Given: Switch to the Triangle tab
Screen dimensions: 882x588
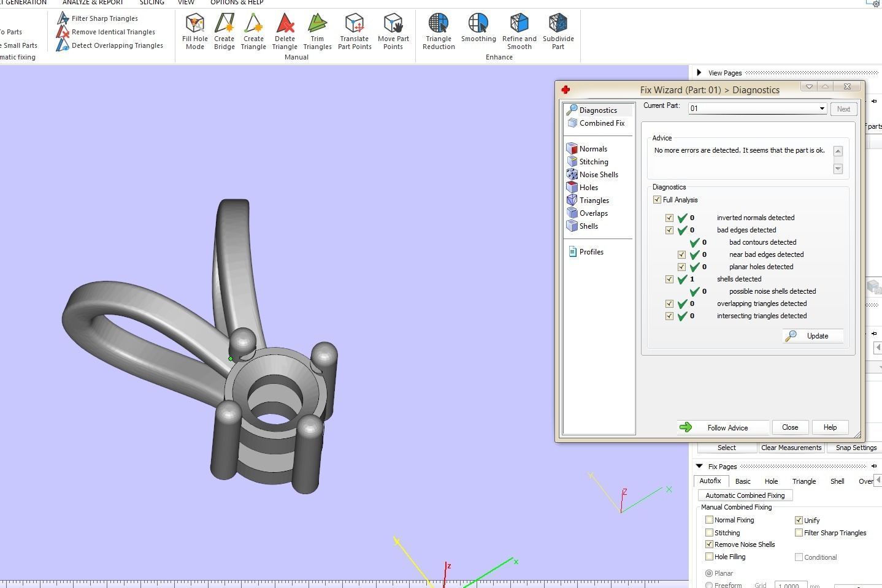Looking at the screenshot, I should [804, 482].
